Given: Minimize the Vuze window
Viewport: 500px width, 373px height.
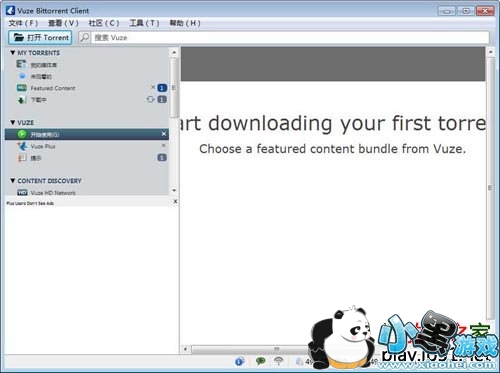Looking at the screenshot, I should (x=447, y=11).
